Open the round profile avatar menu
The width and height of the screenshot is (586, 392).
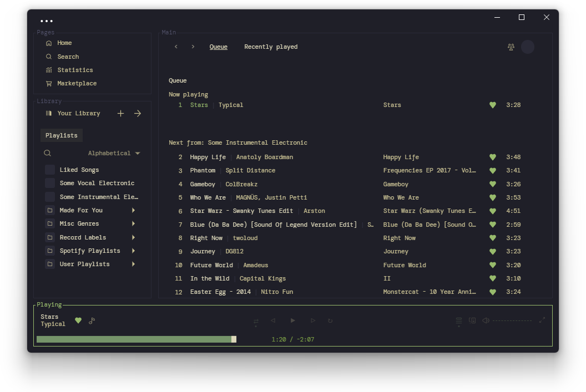point(528,47)
